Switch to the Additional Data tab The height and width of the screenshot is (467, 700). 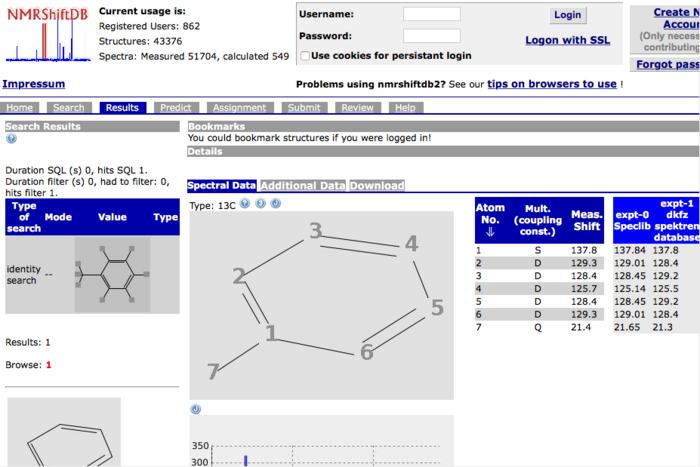[x=303, y=186]
